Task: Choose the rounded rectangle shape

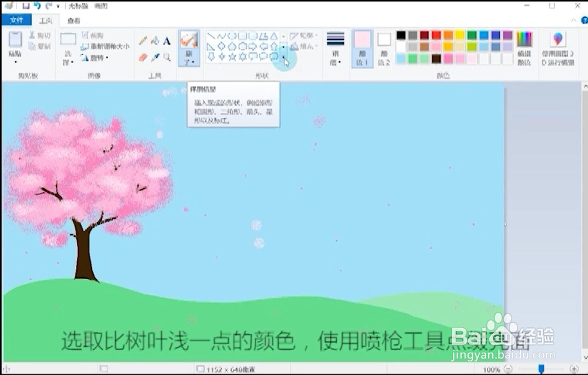Action: click(x=253, y=36)
